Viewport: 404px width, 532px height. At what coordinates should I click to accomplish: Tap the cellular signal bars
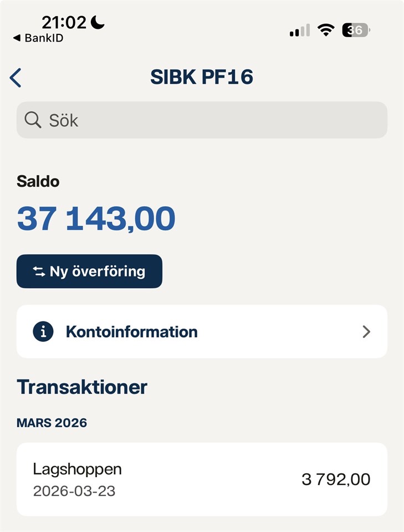coord(300,30)
